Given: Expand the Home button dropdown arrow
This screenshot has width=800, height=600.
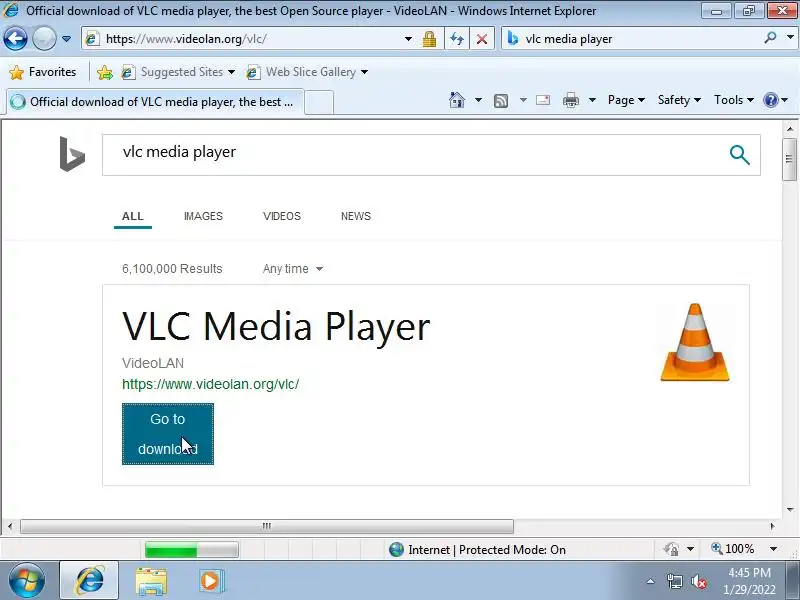Looking at the screenshot, I should point(478,100).
